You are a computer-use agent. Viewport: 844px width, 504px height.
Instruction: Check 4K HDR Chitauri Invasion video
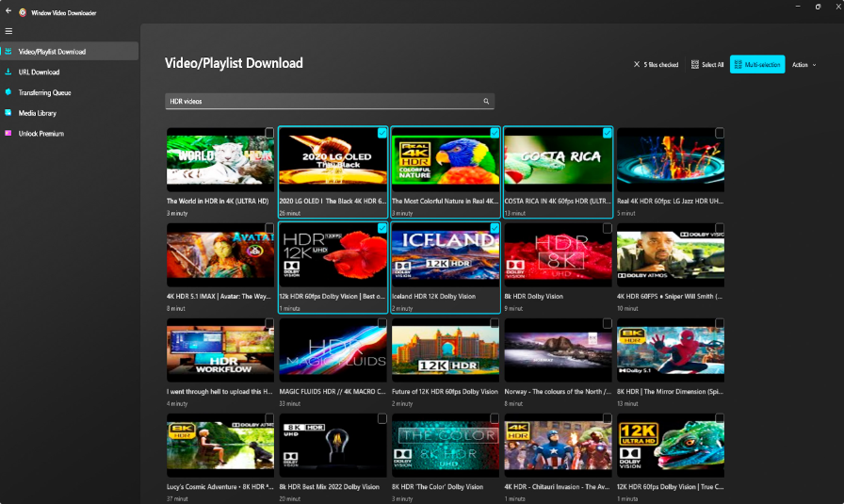point(607,419)
